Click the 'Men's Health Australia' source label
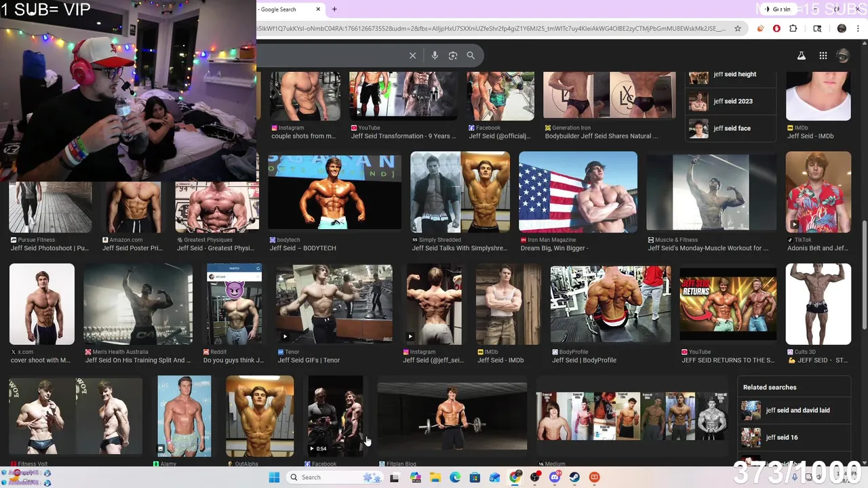 tap(120, 352)
